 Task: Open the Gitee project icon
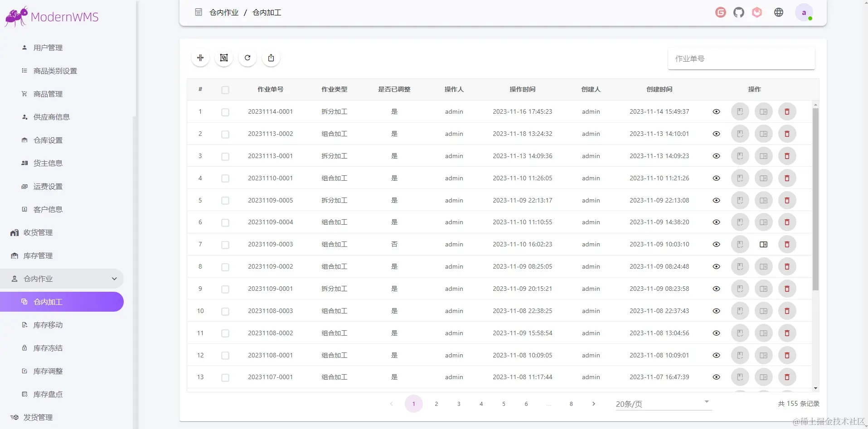(720, 12)
